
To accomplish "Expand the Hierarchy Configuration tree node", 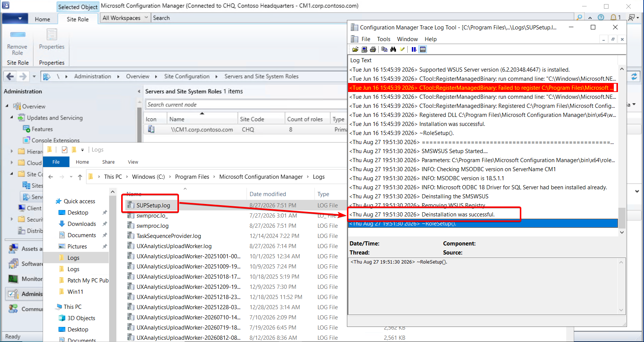I will tap(12, 151).
